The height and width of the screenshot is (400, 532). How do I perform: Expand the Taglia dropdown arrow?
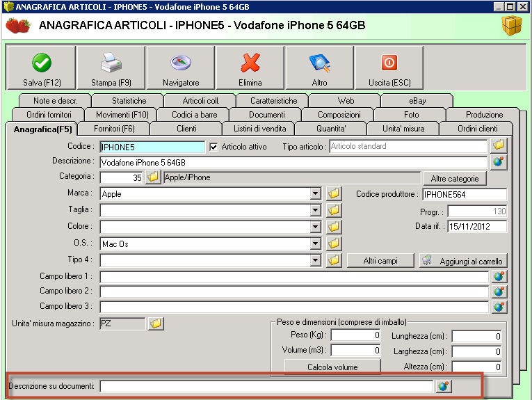pos(315,210)
